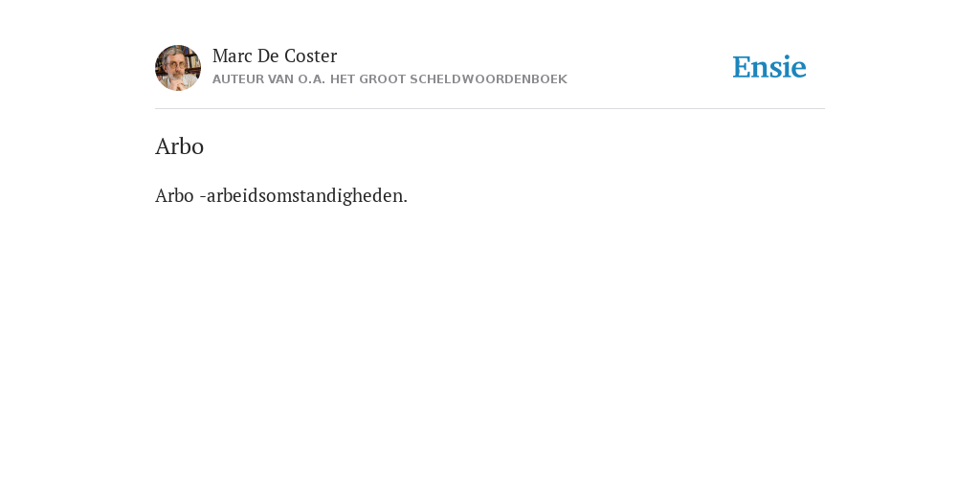Click the word arbeidsomstandigheden in the definition
Viewport: 980px width, 490px height.
tap(304, 195)
